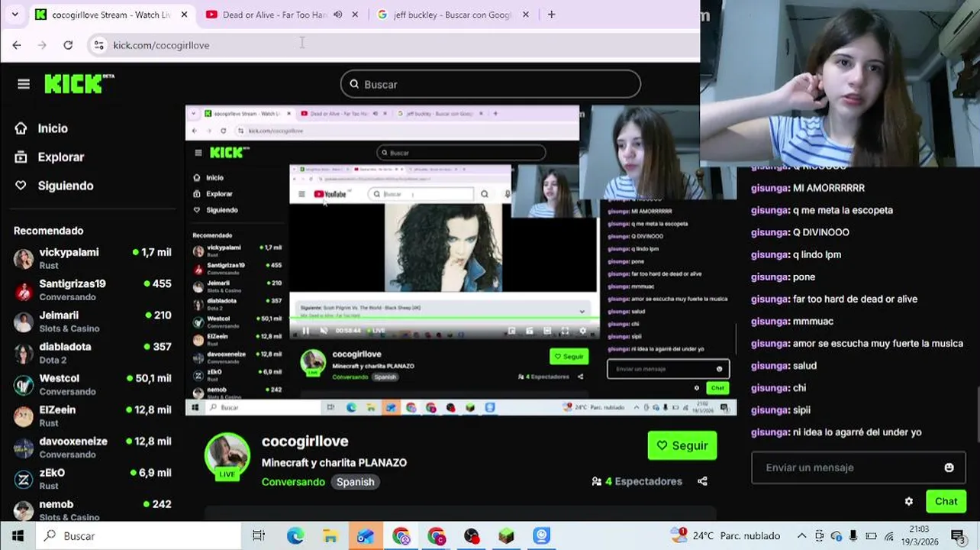The height and width of the screenshot is (550, 980).
Task: Click the taskbar microphone tray icon
Action: click(x=853, y=536)
